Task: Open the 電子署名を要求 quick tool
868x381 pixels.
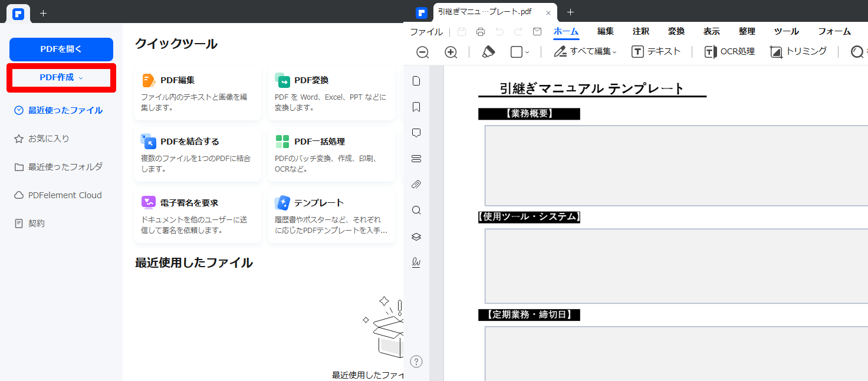Action: pyautogui.click(x=198, y=216)
